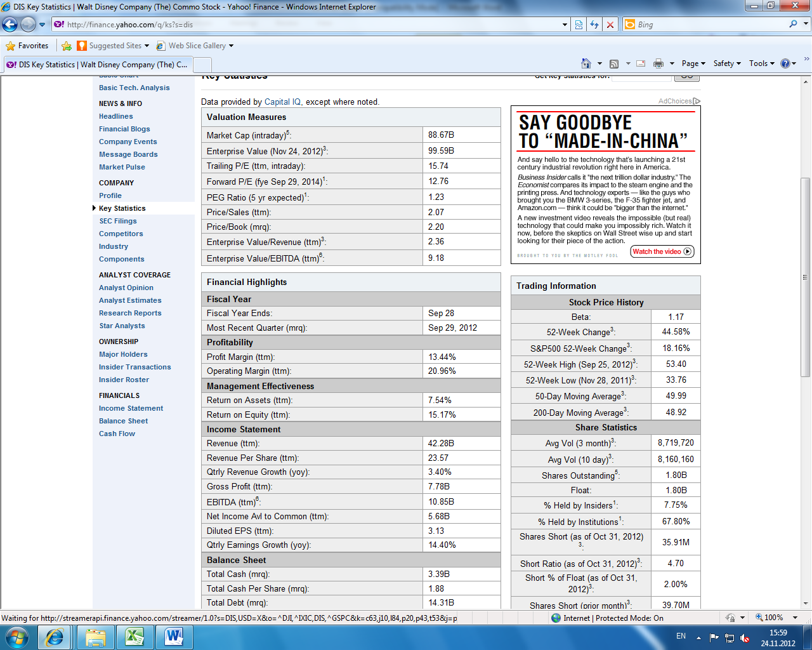This screenshot has height=650, width=812.
Task: Open Major Holders link
Action: pos(123,354)
